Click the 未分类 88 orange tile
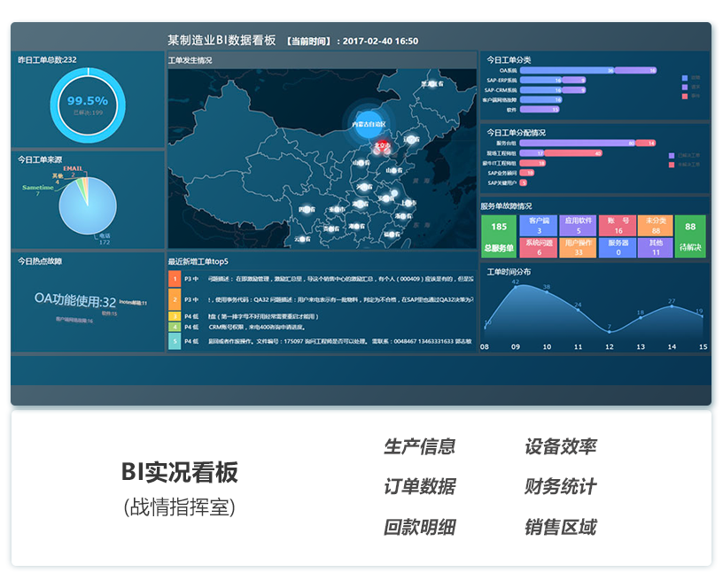This screenshot has width=723, height=588. [x=656, y=226]
